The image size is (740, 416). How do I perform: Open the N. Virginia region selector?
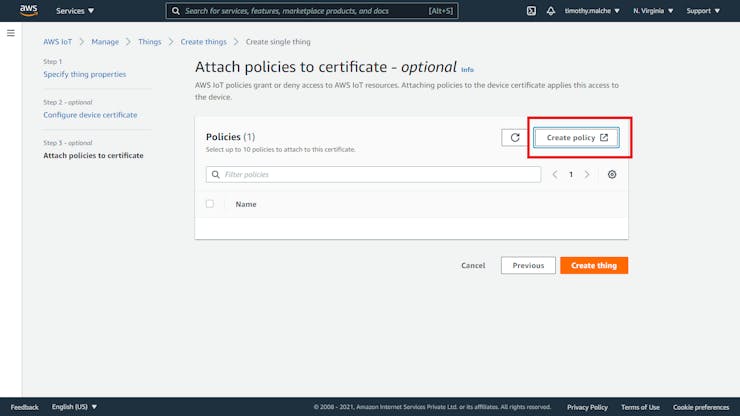[653, 10]
